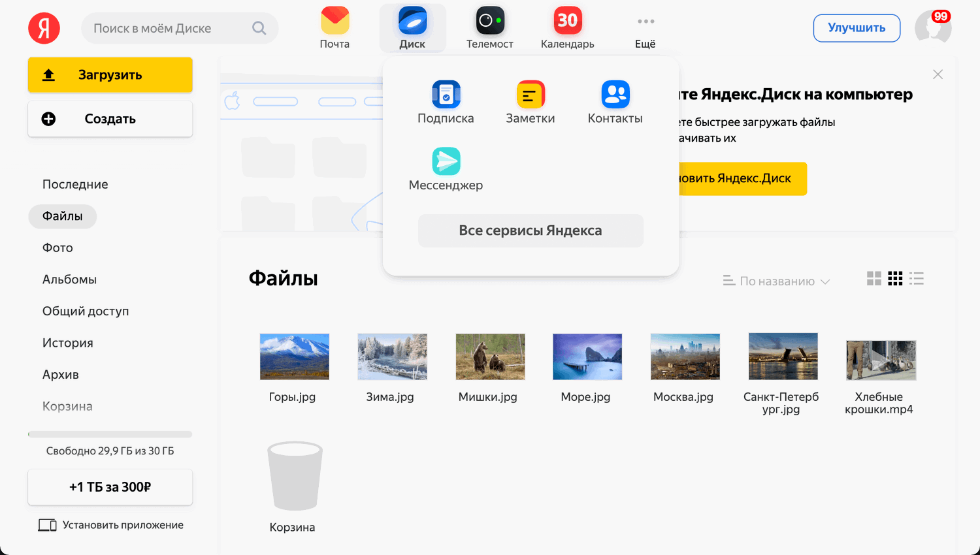Click Все сервисы Яндекса button
Screen dimensions: 980x555
pyautogui.click(x=531, y=230)
